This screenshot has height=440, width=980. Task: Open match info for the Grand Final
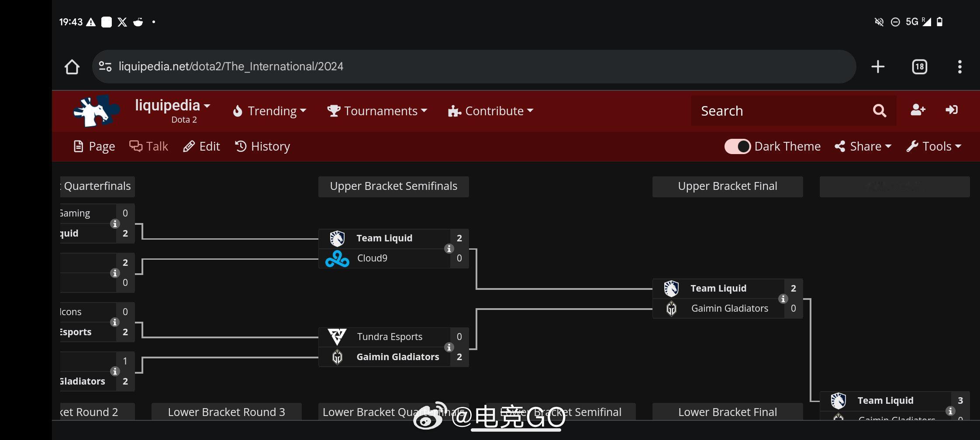click(950, 411)
